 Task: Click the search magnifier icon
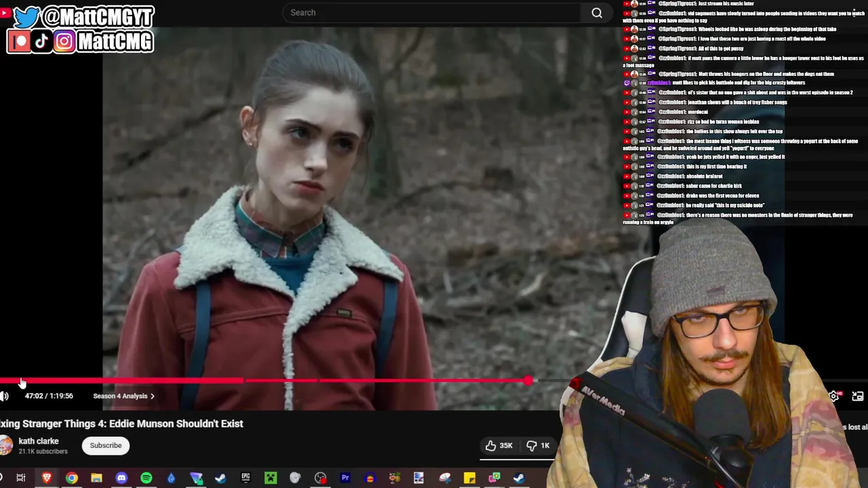[597, 13]
